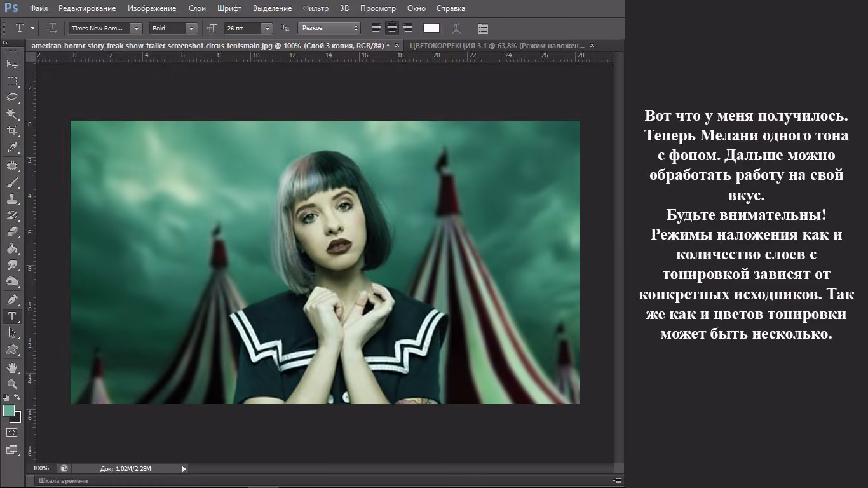This screenshot has height=488, width=868.
Task: Select the Custom Shape tool
Action: 11,349
